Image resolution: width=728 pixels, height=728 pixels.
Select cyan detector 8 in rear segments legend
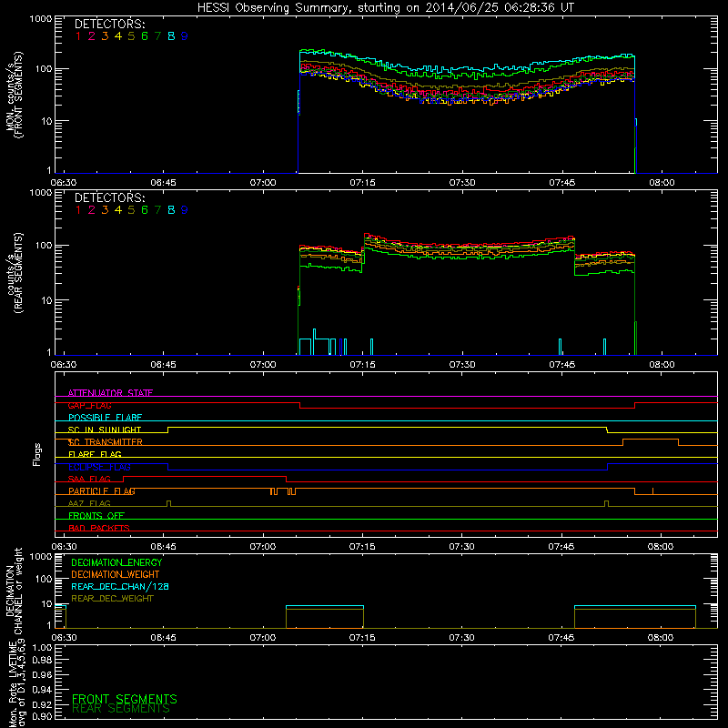pos(171,210)
